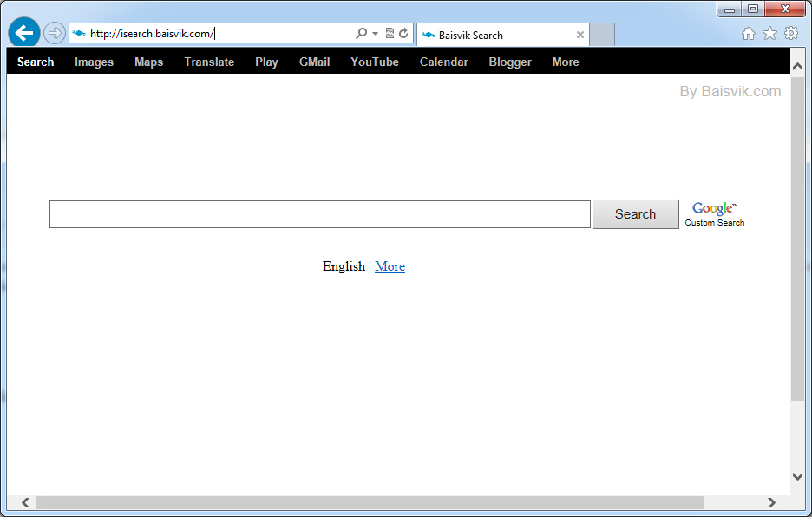Click the horizontal scrollbar thumb
The height and width of the screenshot is (517, 812).
[x=370, y=502]
